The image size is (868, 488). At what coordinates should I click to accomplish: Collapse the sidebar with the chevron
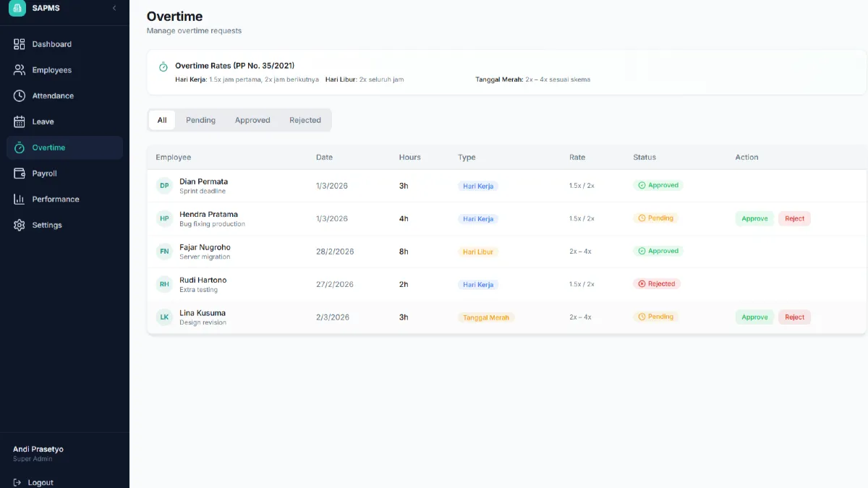pyautogui.click(x=114, y=8)
